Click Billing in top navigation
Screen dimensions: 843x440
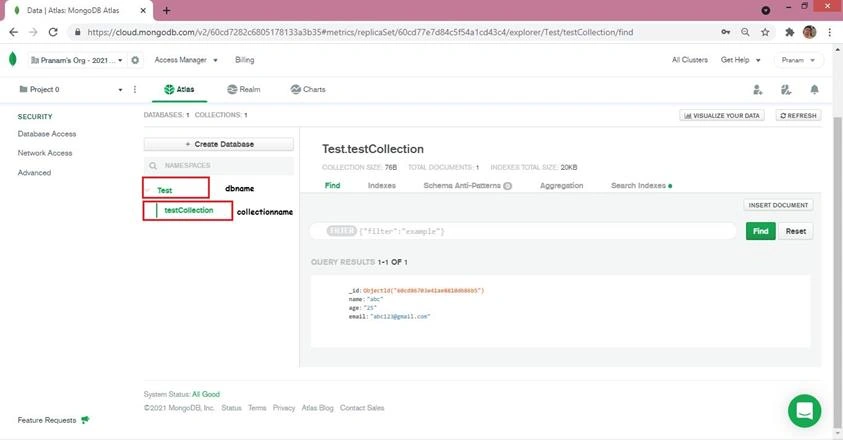click(245, 60)
